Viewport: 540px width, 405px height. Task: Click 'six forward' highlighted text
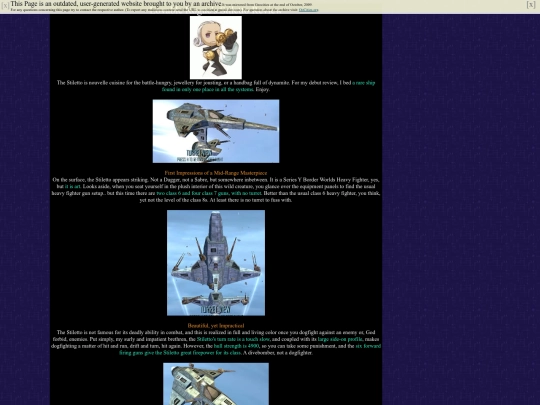pyautogui.click(x=368, y=346)
